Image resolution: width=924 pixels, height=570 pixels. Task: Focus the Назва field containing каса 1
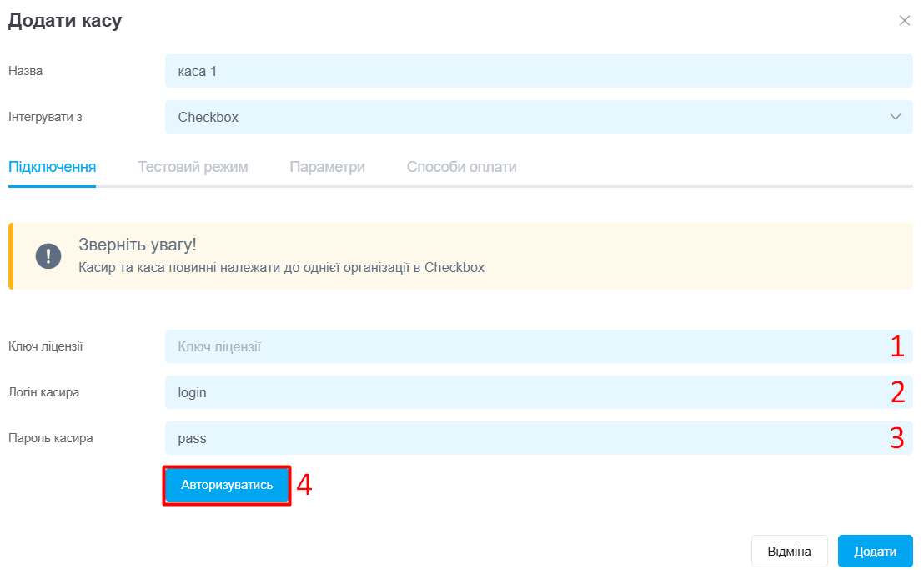tap(539, 71)
